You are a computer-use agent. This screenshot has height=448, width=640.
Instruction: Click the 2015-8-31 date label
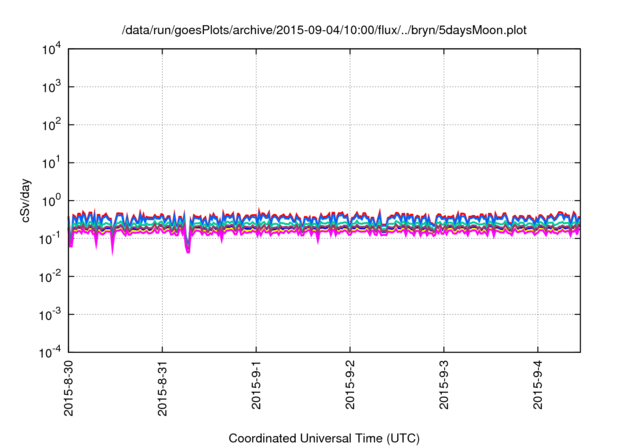point(162,388)
